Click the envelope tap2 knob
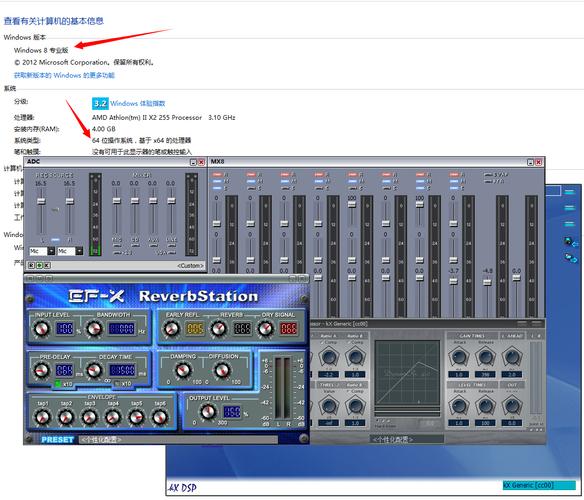 click(x=66, y=418)
